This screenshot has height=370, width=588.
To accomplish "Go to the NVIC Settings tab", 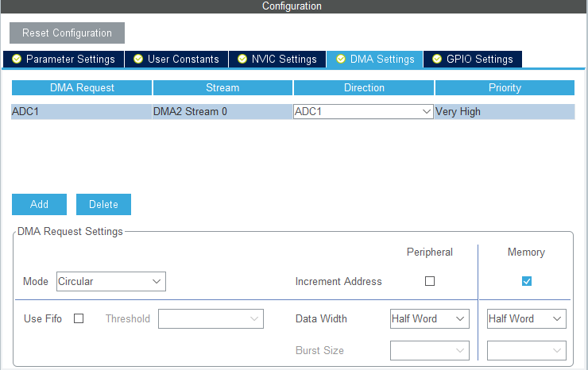I will pyautogui.click(x=277, y=60).
